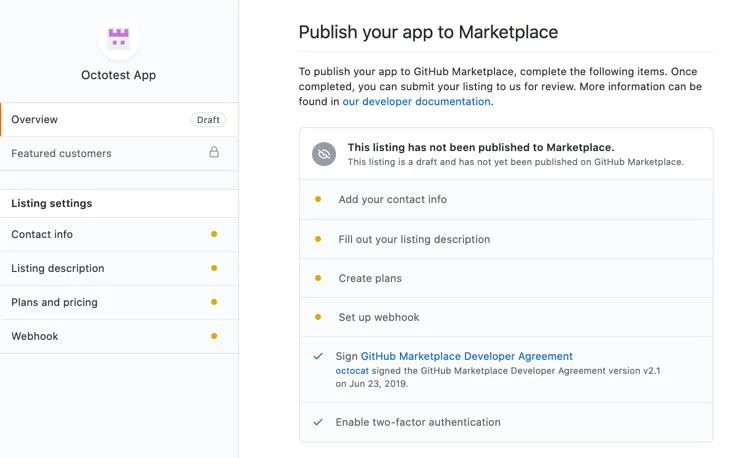Open Webhook settings in sidebar

click(x=120, y=336)
